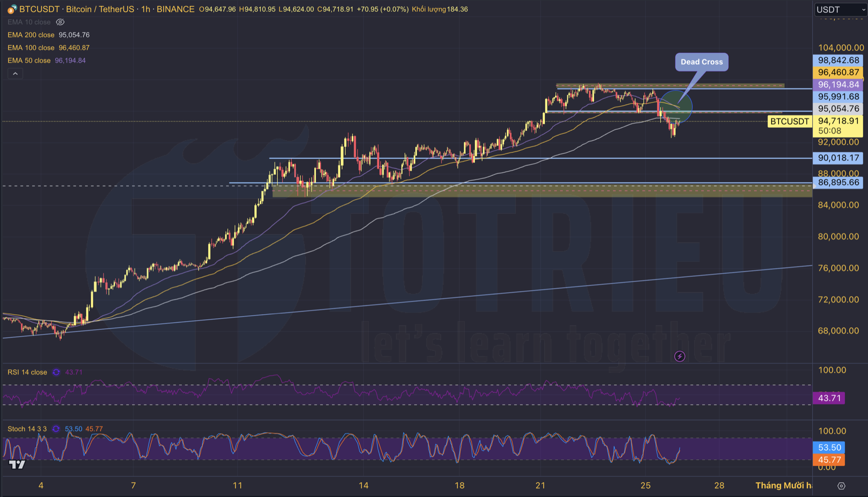Click date label 25 on time axis
The height and width of the screenshot is (497, 868).
pyautogui.click(x=646, y=486)
